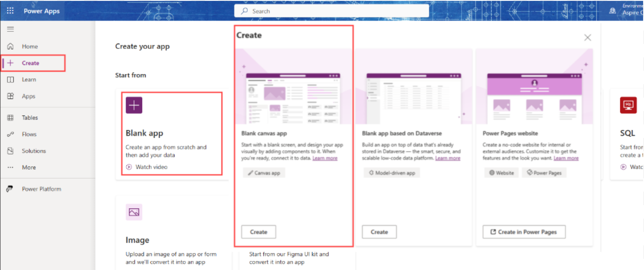Open the Solutions icon in sidebar
Screen dimensions: 644x270
pyautogui.click(x=11, y=151)
